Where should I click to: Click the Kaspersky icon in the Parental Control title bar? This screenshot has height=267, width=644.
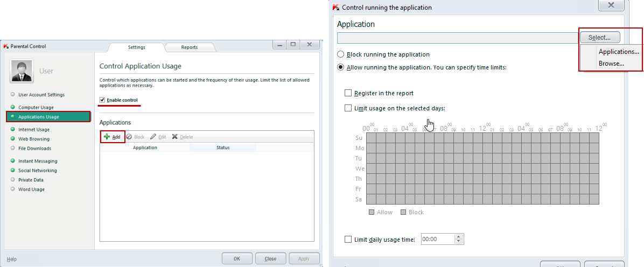click(x=6, y=46)
